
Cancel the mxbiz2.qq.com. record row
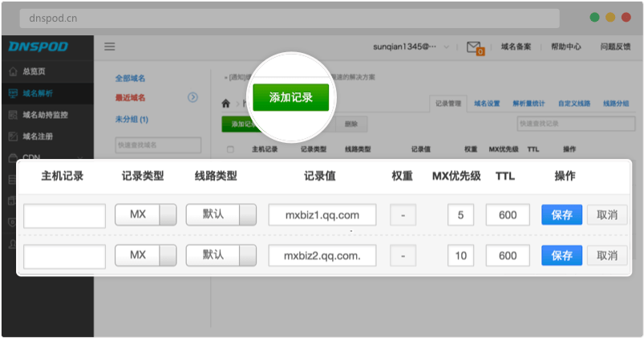[607, 255]
